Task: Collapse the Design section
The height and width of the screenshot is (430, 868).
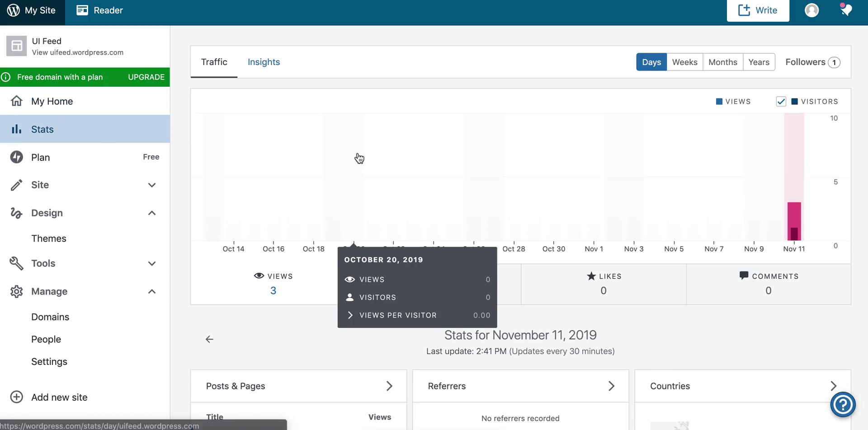Action: click(x=152, y=212)
